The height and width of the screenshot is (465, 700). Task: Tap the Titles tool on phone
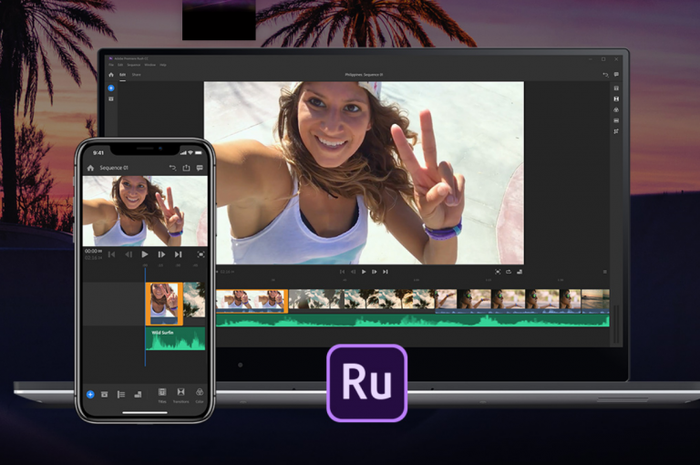162,394
